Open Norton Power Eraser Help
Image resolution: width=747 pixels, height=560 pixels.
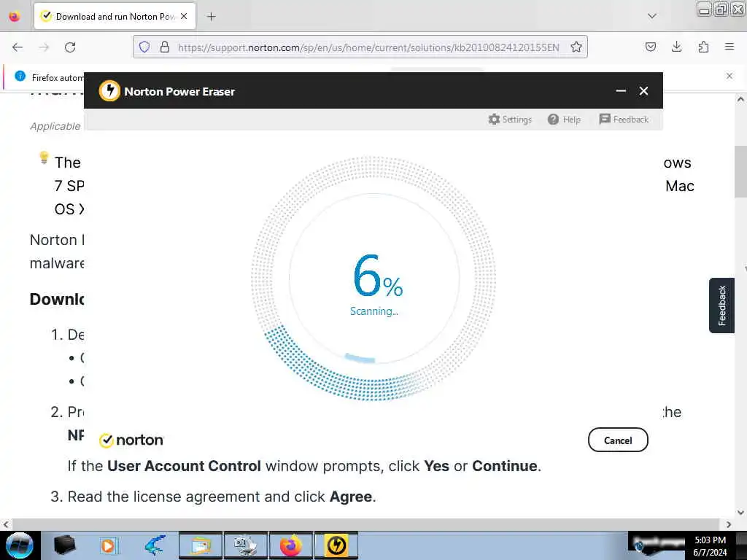pos(564,119)
